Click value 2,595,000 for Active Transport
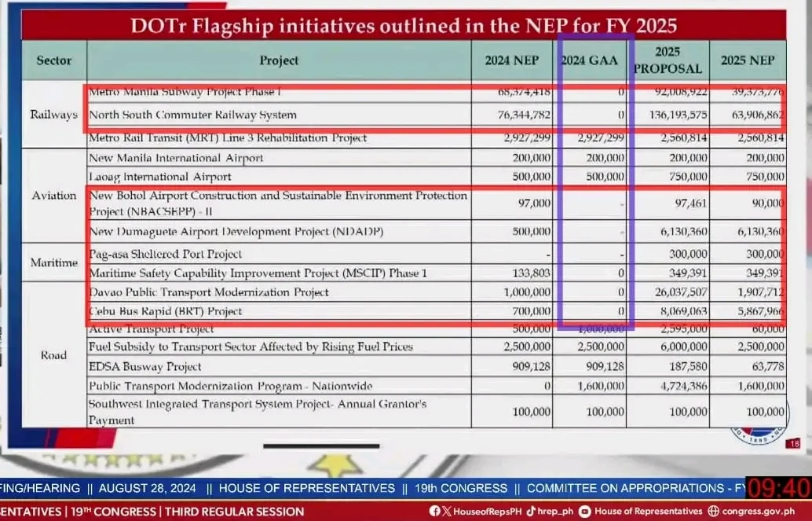Viewport: 812px width, 521px height. click(683, 329)
